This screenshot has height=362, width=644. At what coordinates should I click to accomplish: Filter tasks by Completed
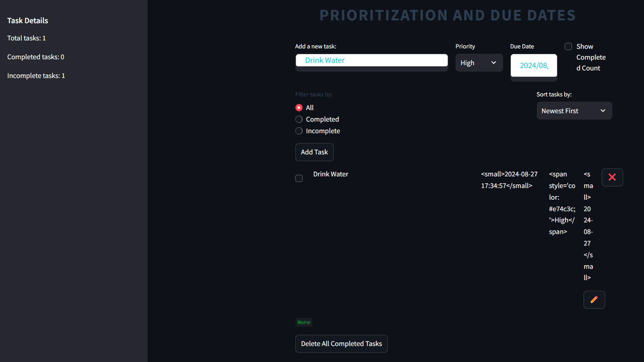click(299, 119)
